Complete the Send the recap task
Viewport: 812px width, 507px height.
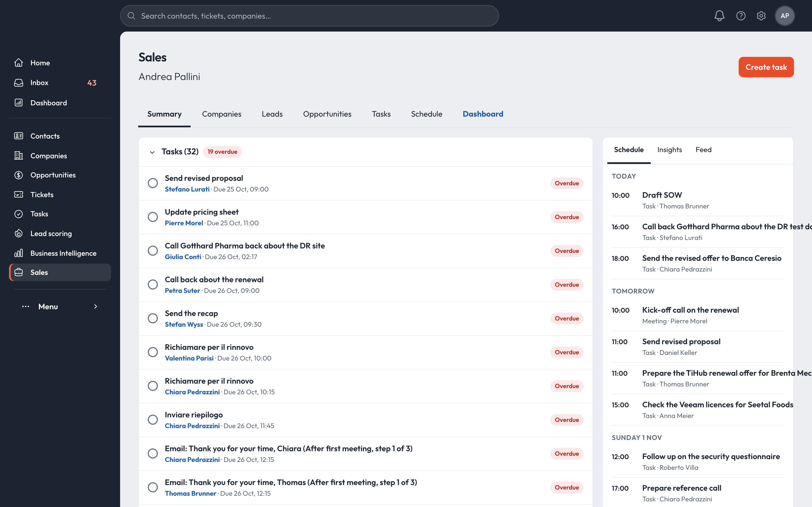pyautogui.click(x=153, y=318)
